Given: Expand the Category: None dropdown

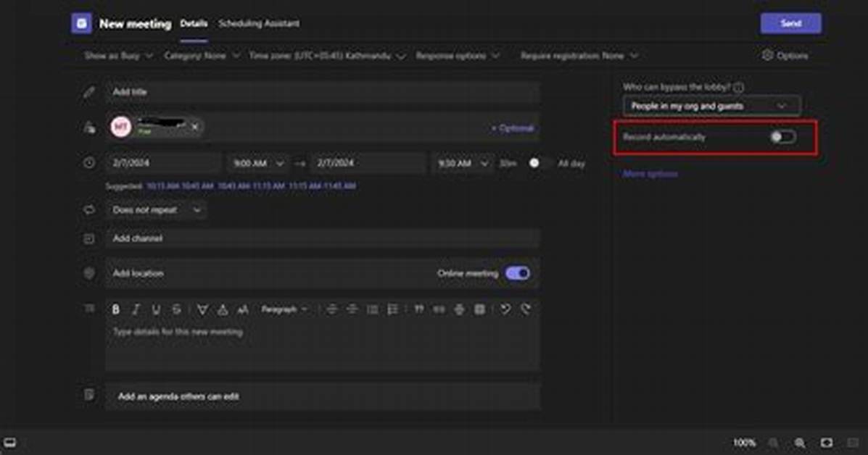Looking at the screenshot, I should click(202, 56).
